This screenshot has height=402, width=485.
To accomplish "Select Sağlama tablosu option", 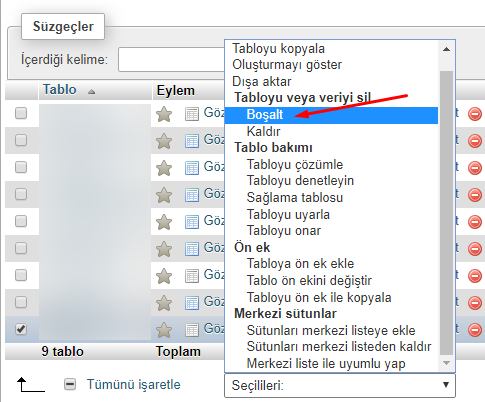I will click(331, 198).
